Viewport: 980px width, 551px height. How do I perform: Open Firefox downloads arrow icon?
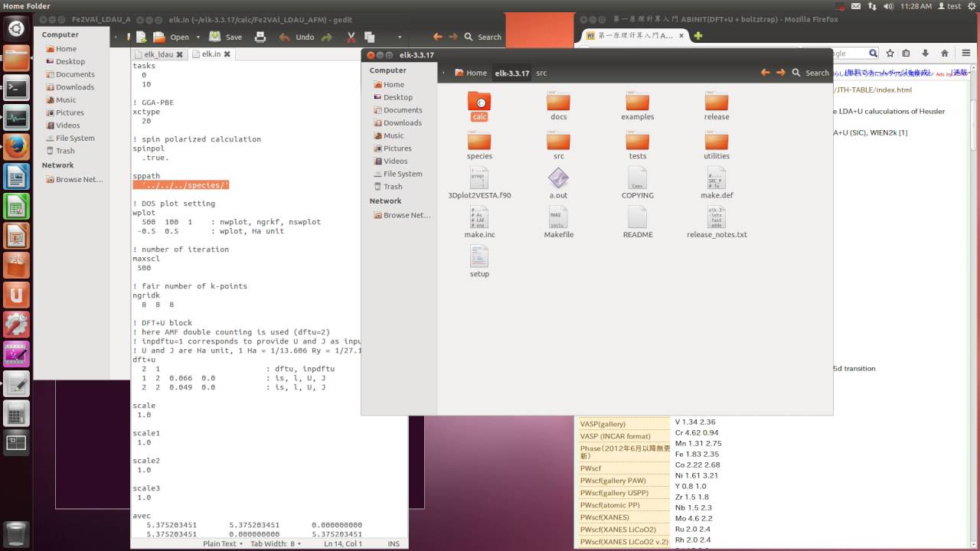click(925, 54)
